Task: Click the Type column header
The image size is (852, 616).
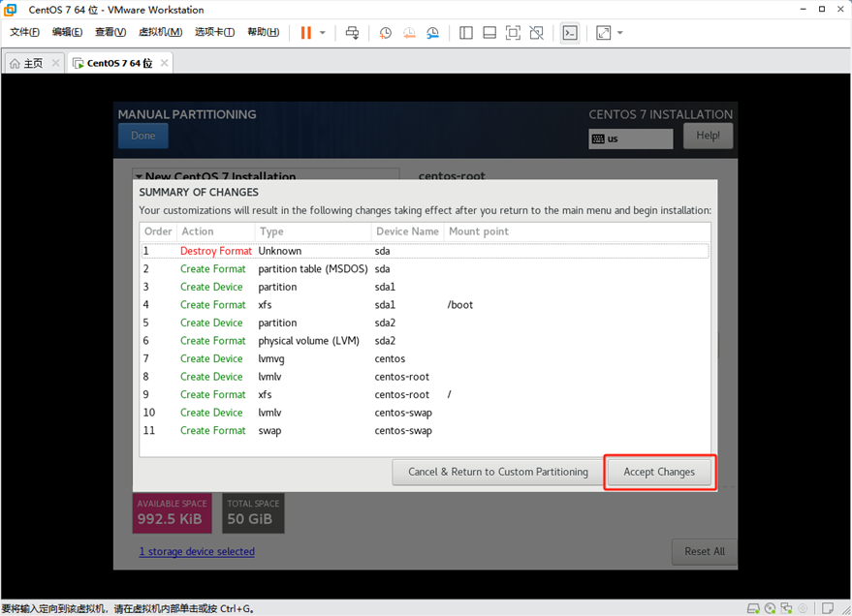Action: pyautogui.click(x=313, y=231)
